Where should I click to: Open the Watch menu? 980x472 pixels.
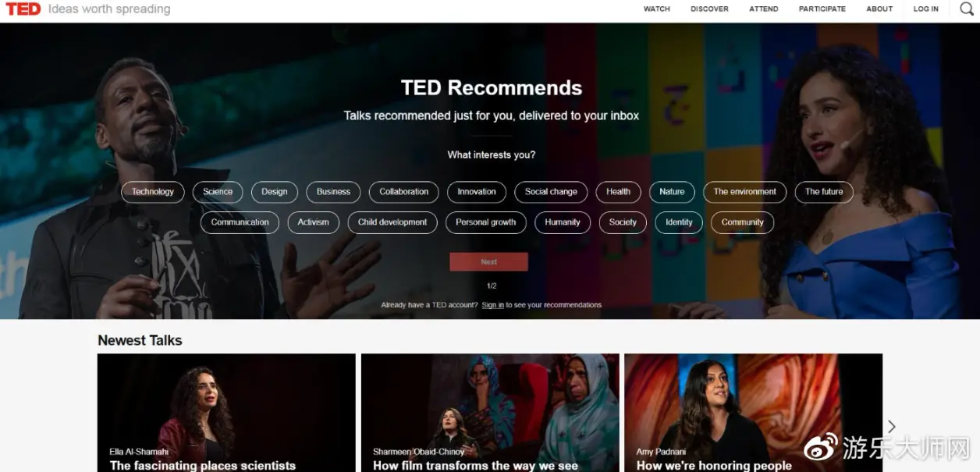(657, 9)
